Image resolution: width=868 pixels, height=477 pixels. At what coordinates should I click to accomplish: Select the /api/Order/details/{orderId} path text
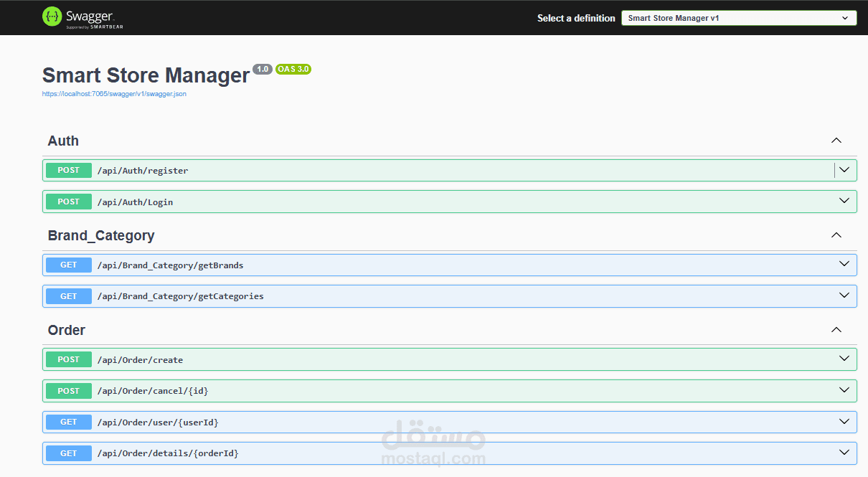point(168,453)
